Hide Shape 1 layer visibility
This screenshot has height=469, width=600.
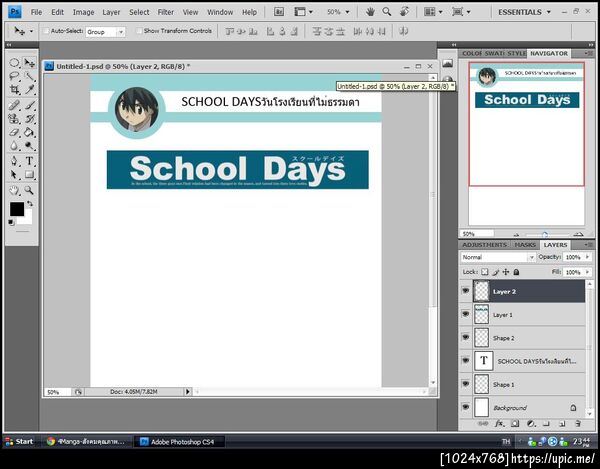(x=465, y=384)
